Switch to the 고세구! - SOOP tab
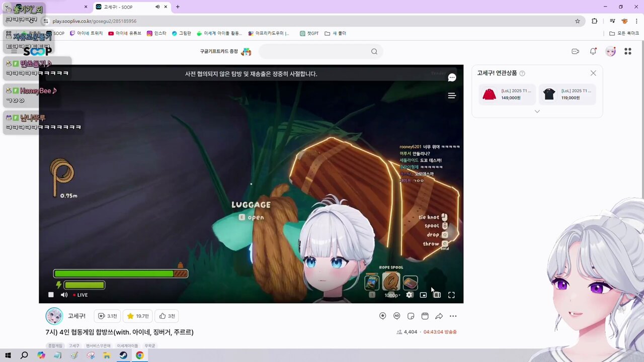The width and height of the screenshot is (644, 362). [x=132, y=7]
